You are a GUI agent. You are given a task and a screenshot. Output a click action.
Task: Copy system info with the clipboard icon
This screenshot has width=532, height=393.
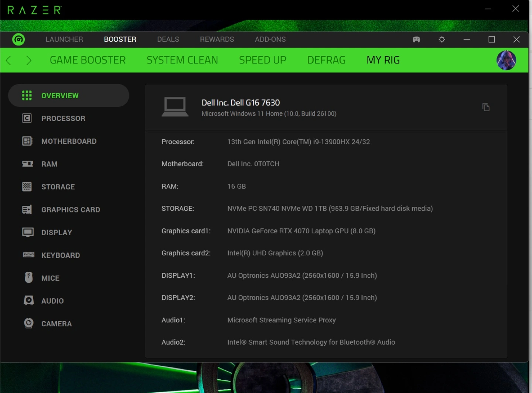pyautogui.click(x=486, y=107)
